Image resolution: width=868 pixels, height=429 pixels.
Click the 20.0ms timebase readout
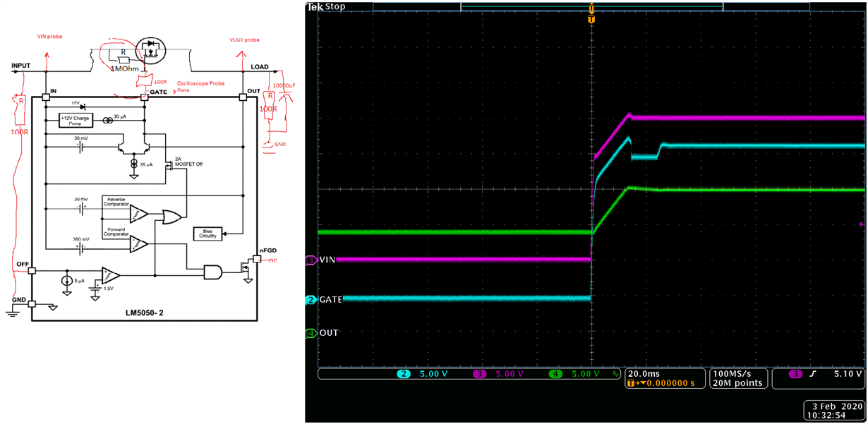[x=644, y=373]
